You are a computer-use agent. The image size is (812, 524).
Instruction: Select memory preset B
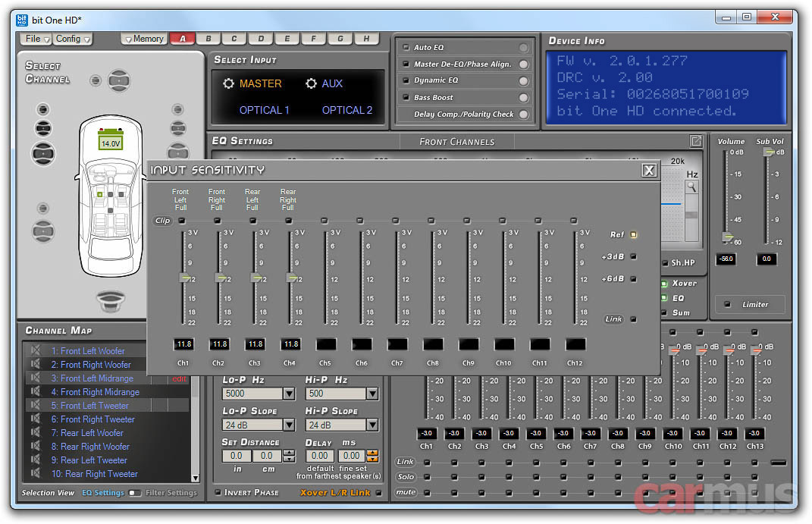[208, 39]
